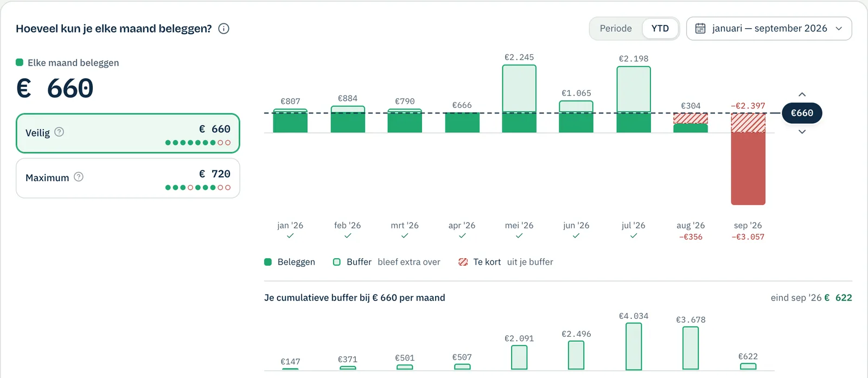The image size is (868, 378).
Task: Click the €2.496 cumulative buffer bar
Action: 576,355
